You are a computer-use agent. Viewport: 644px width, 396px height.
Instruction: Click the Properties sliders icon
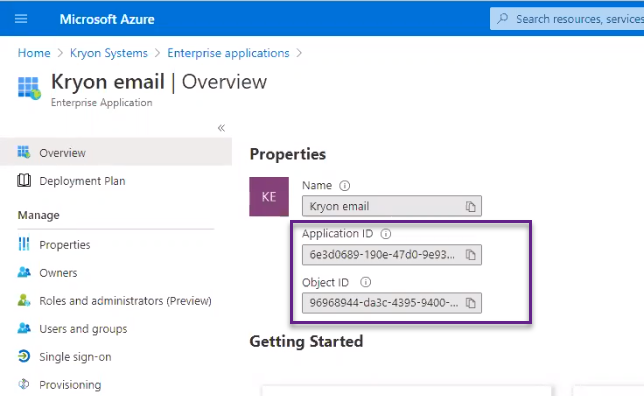24,244
